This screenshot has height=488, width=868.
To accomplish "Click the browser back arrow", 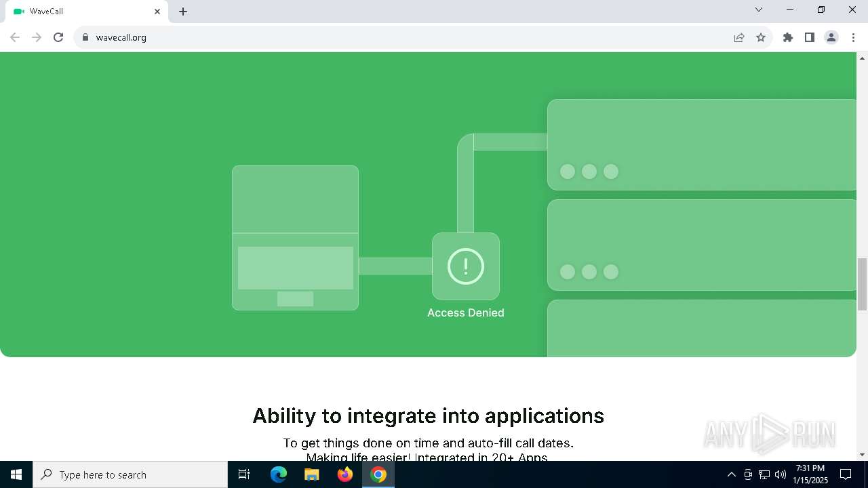I will pos(15,37).
